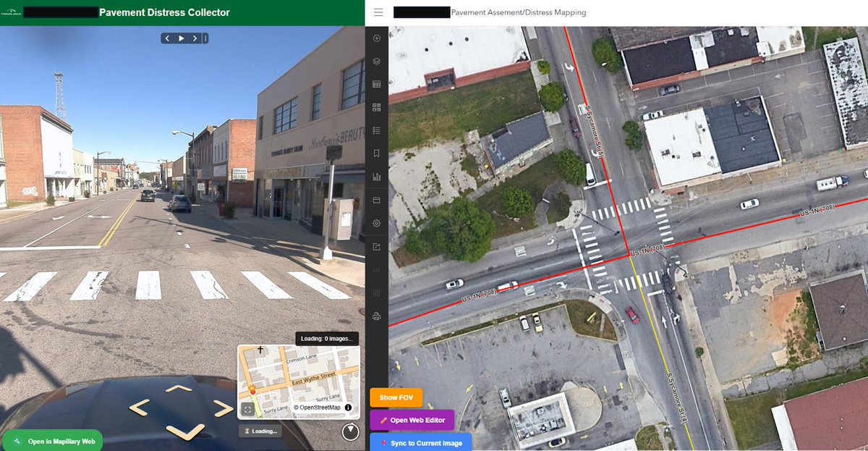Click the image position marker on minimap
This screenshot has height=451, width=868.
[252, 392]
